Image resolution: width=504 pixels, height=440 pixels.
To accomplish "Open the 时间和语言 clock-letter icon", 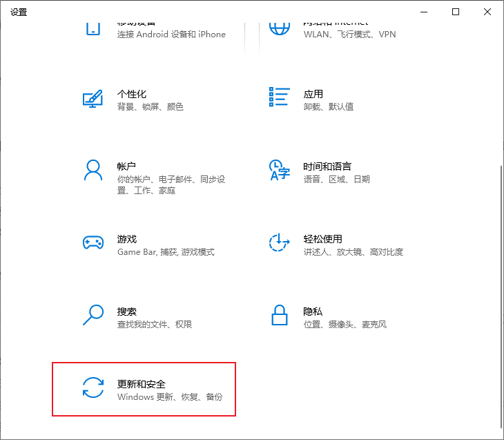I will point(280,170).
